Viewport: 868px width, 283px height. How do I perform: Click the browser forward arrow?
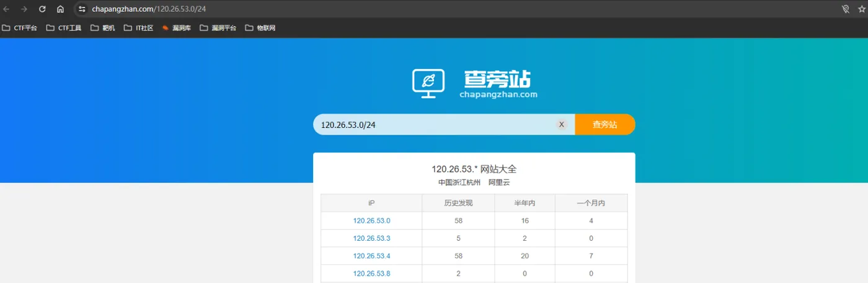coord(24,9)
